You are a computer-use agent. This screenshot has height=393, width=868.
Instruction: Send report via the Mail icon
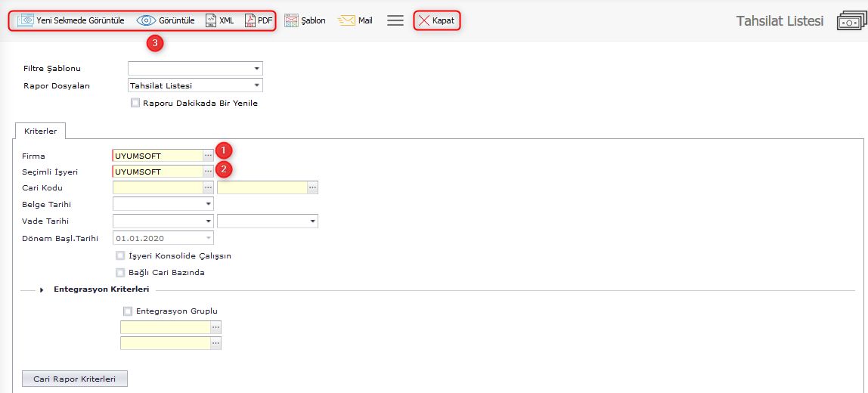(x=347, y=20)
